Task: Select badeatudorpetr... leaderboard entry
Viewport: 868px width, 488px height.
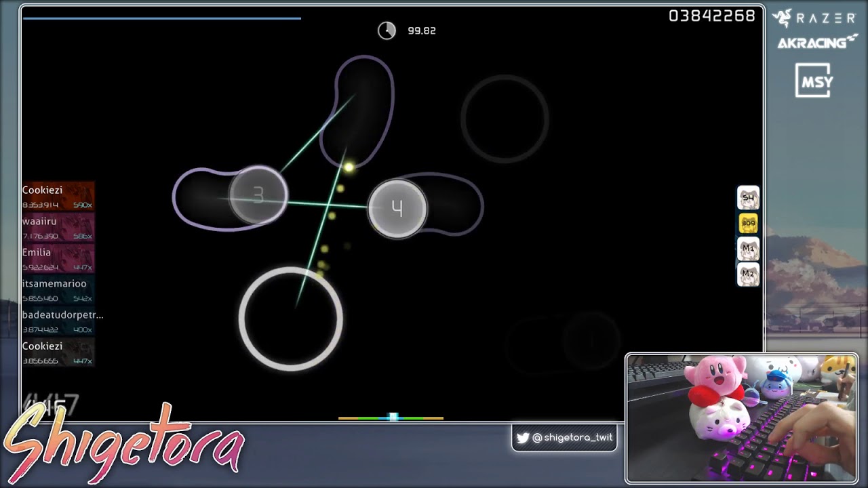Action: click(62, 321)
